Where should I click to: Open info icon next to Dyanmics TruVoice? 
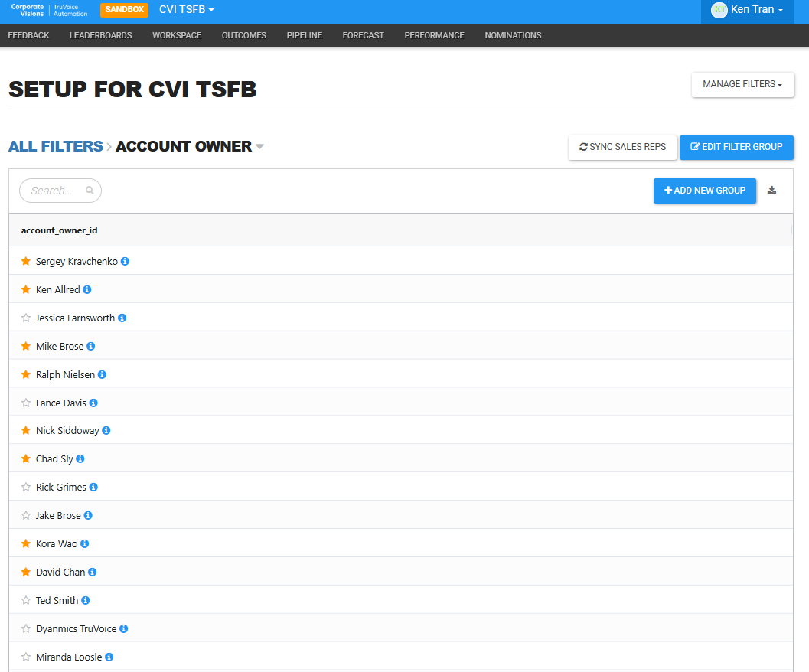click(x=124, y=628)
